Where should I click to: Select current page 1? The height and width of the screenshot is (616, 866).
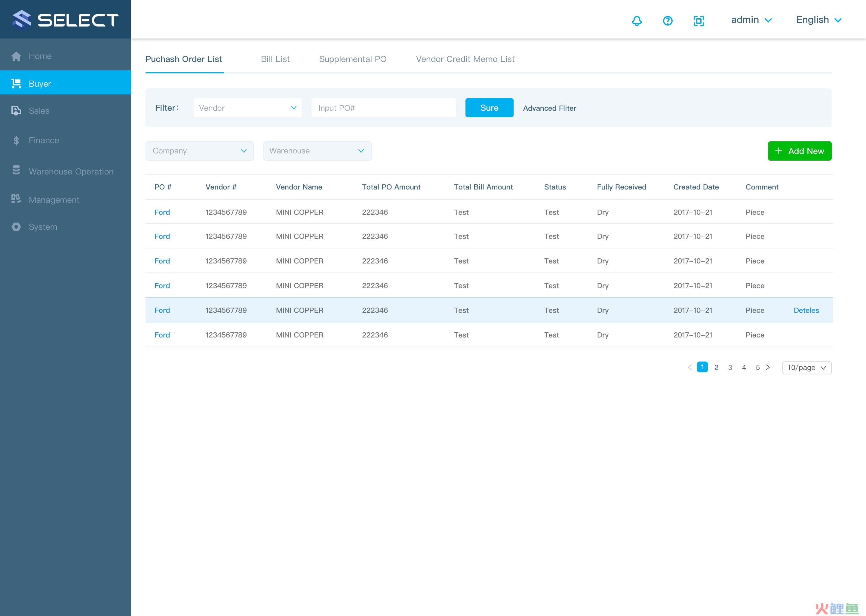702,367
